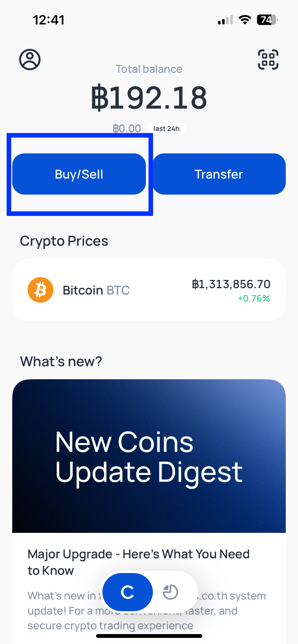Image resolution: width=298 pixels, height=644 pixels.
Task: Tap the ฿192.18 total balance amount
Action: click(149, 98)
